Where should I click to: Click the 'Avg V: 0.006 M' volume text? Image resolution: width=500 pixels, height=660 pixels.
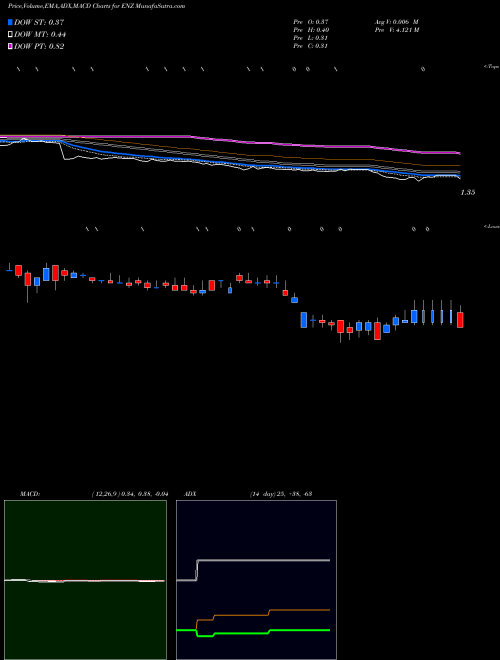[x=396, y=22]
